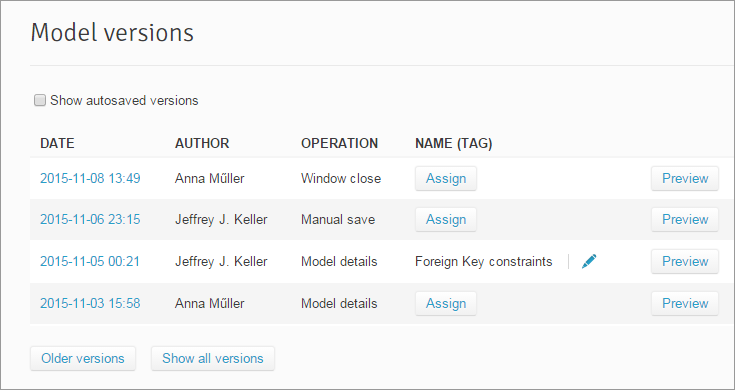
Task: Assign a tag to the Window close version
Action: point(446,179)
